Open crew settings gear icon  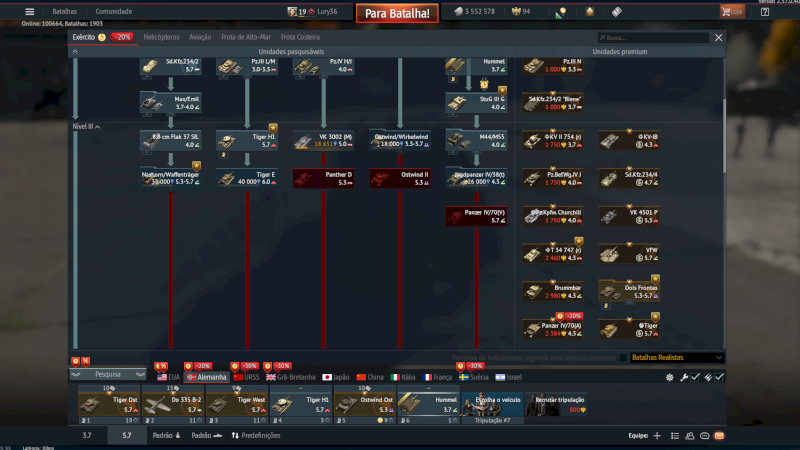[669, 378]
